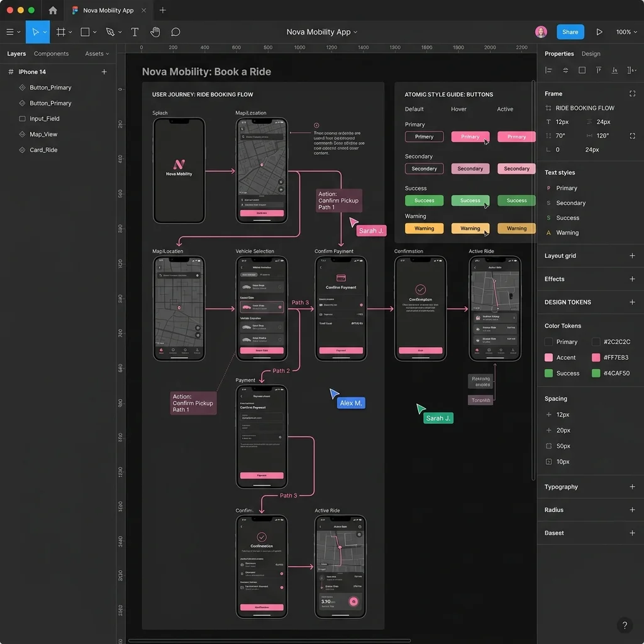This screenshot has height=644, width=644.
Task: Click the distribute spacing icon
Action: tap(631, 70)
